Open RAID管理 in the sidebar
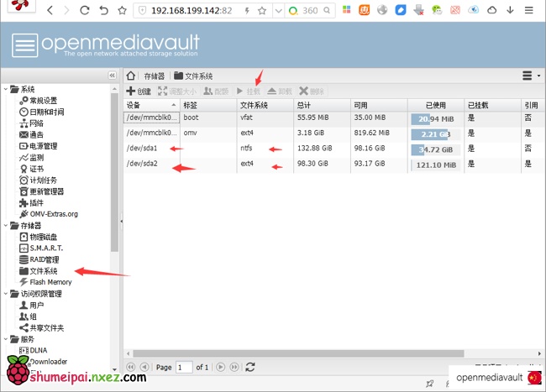 [x=43, y=259]
